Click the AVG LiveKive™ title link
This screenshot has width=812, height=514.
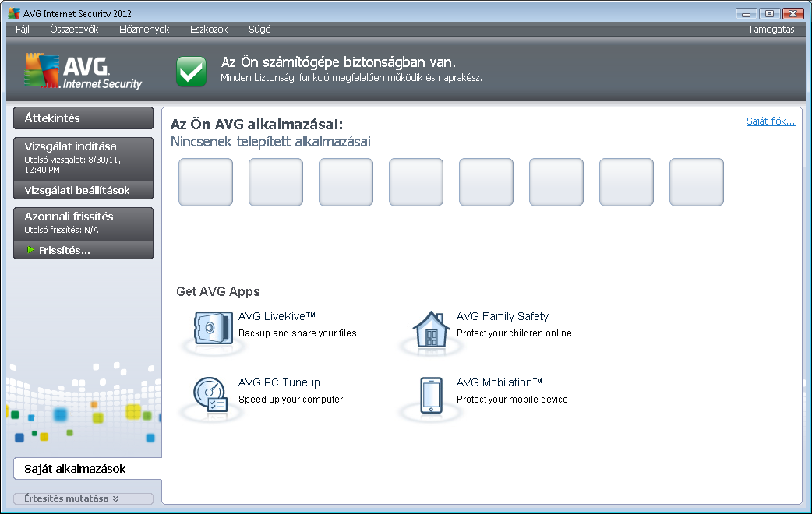(x=277, y=316)
